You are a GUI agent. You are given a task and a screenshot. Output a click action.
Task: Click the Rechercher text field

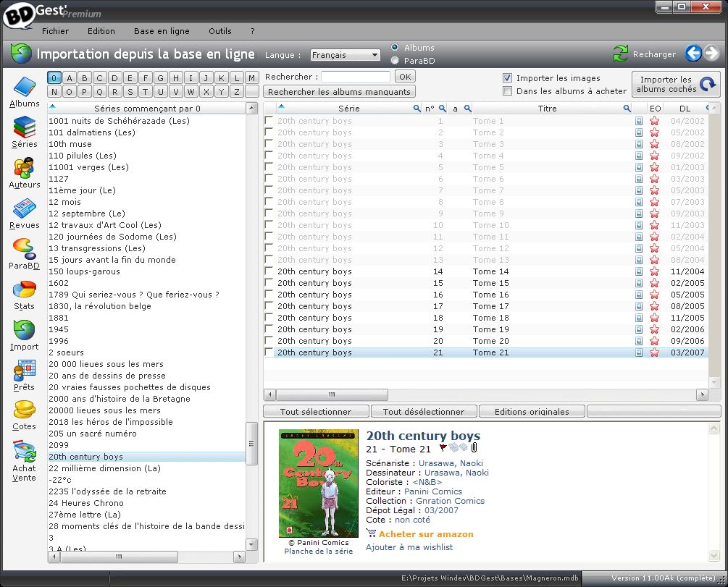(x=355, y=77)
